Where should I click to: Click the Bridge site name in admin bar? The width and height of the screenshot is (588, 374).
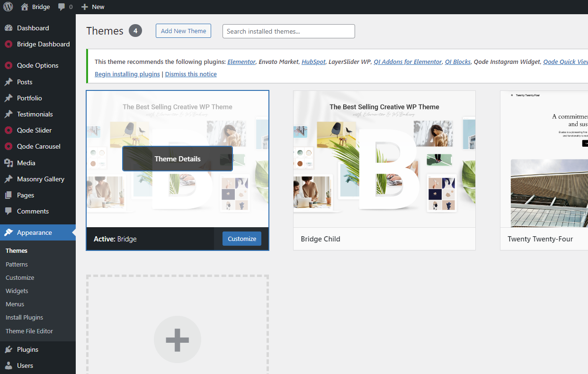41,7
